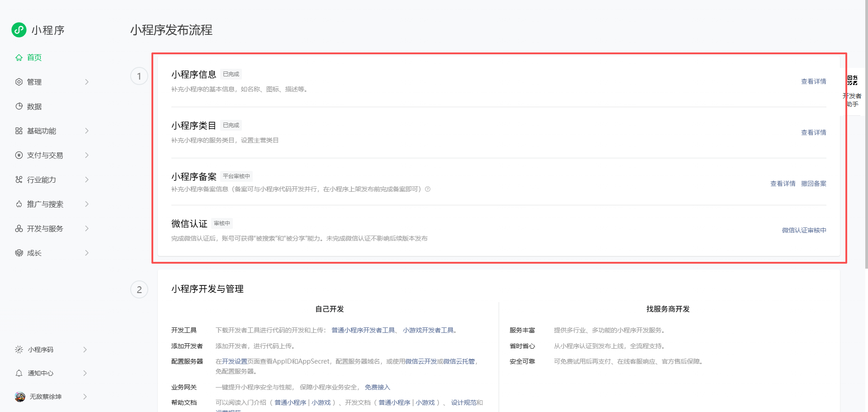Expand the 支付与交易 menu chevron

(87, 155)
